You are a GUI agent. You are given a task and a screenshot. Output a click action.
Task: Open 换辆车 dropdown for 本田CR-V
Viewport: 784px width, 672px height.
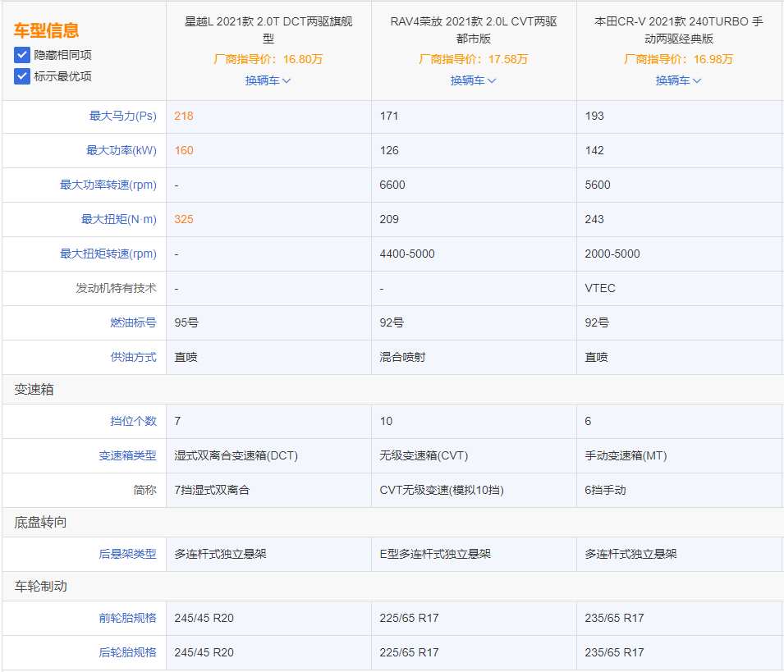click(678, 80)
